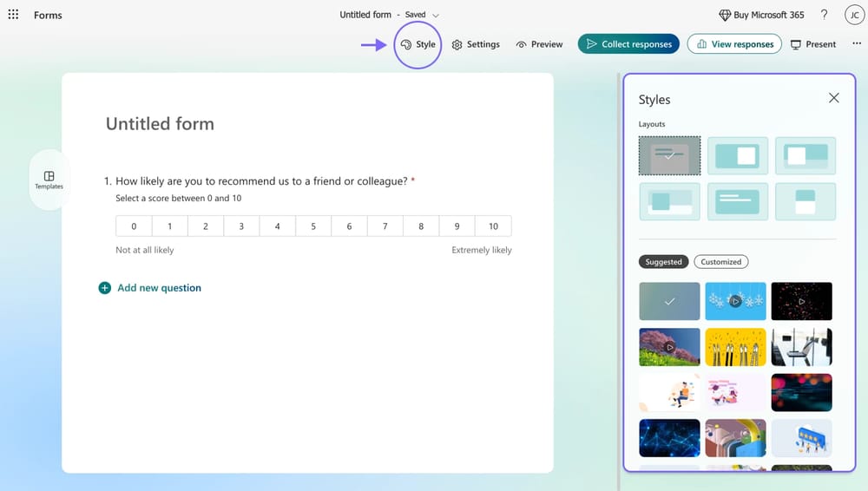Image resolution: width=868 pixels, height=491 pixels.
Task: Click the plus icon to add a question
Action: (105, 288)
